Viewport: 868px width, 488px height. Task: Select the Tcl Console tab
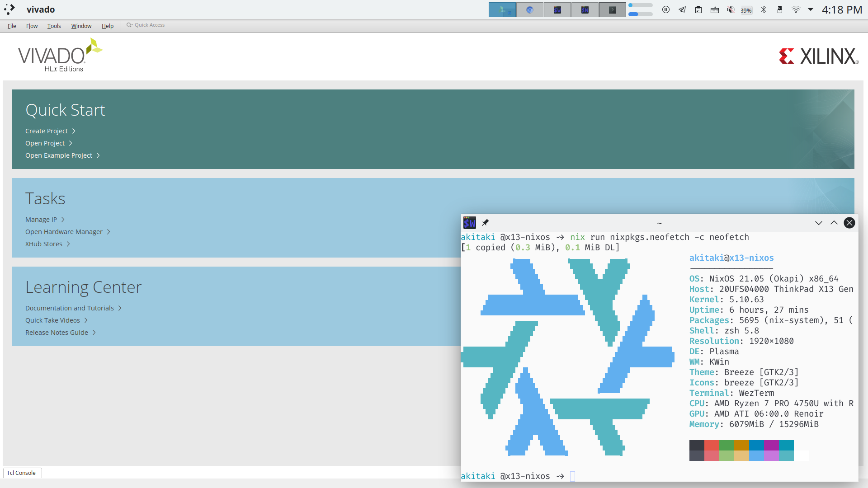(x=21, y=473)
